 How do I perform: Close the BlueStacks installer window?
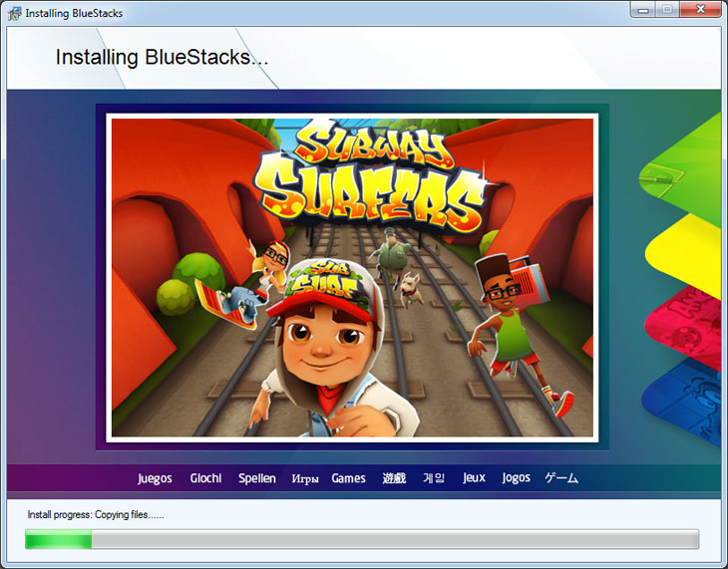click(x=701, y=9)
